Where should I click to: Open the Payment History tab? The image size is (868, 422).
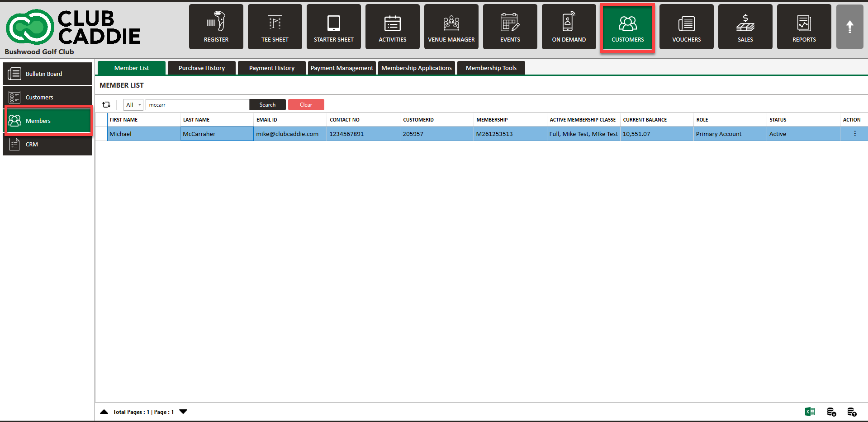click(272, 68)
